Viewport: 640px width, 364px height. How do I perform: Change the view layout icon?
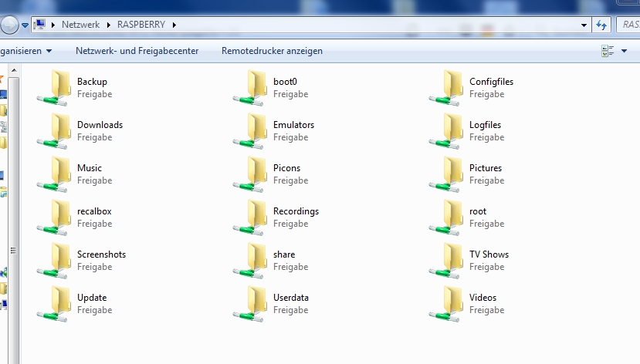pyautogui.click(x=608, y=51)
